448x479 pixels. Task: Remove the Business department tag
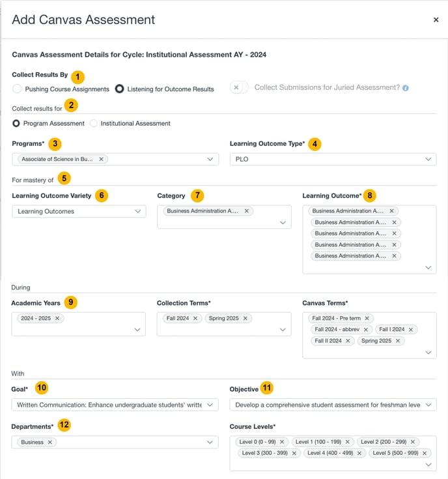tap(49, 442)
